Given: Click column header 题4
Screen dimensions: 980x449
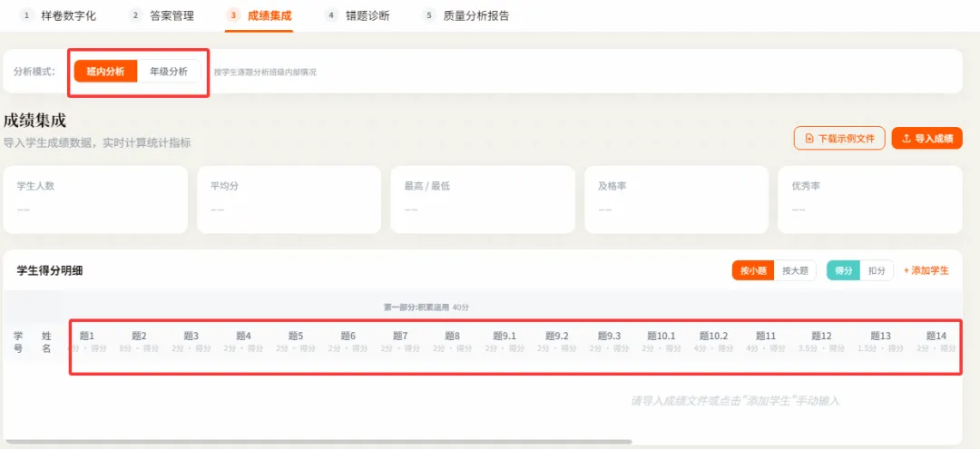Looking at the screenshot, I should click(244, 336).
